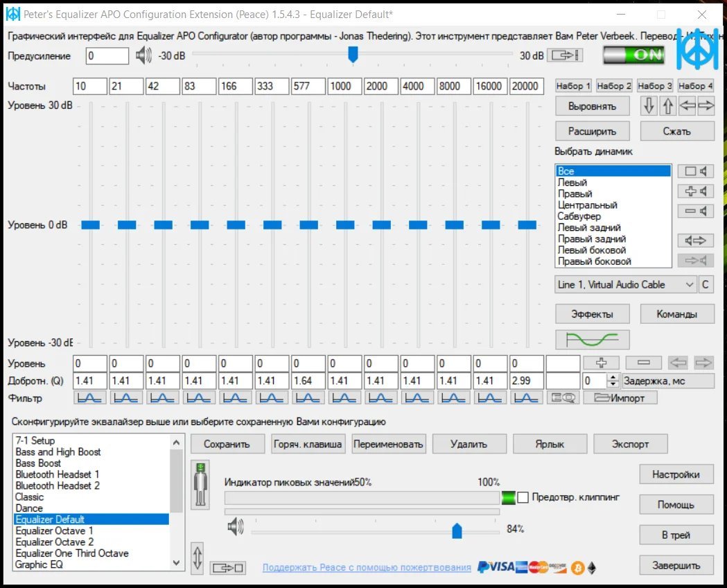Viewport: 727px width, 588px height.
Task: Add a filter band with the plus button
Action: coord(601,363)
